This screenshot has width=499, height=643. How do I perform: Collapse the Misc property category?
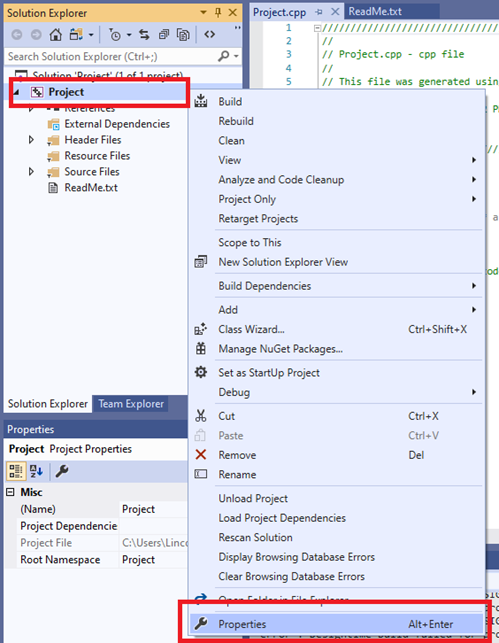[11, 492]
